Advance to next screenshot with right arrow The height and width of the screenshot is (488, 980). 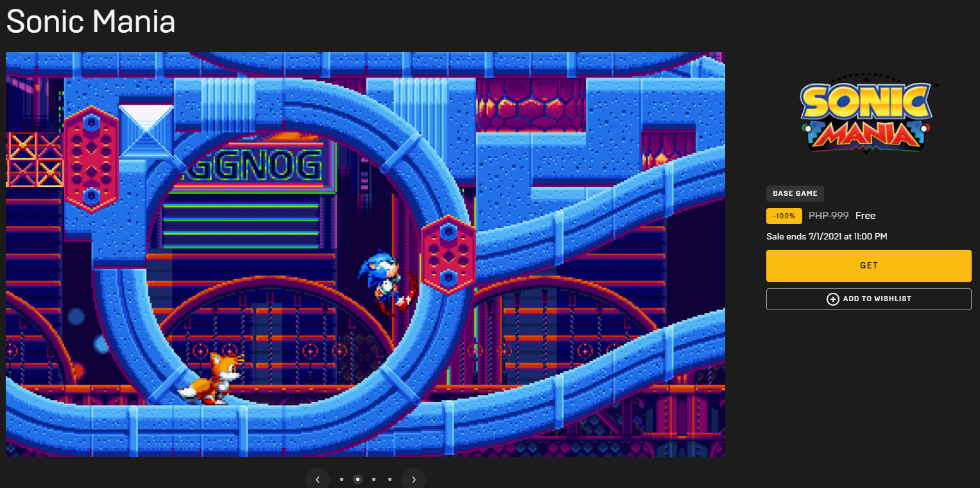click(414, 479)
